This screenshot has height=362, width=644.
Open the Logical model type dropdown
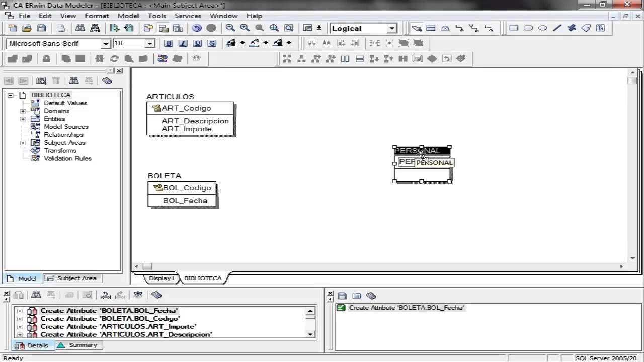click(x=392, y=29)
